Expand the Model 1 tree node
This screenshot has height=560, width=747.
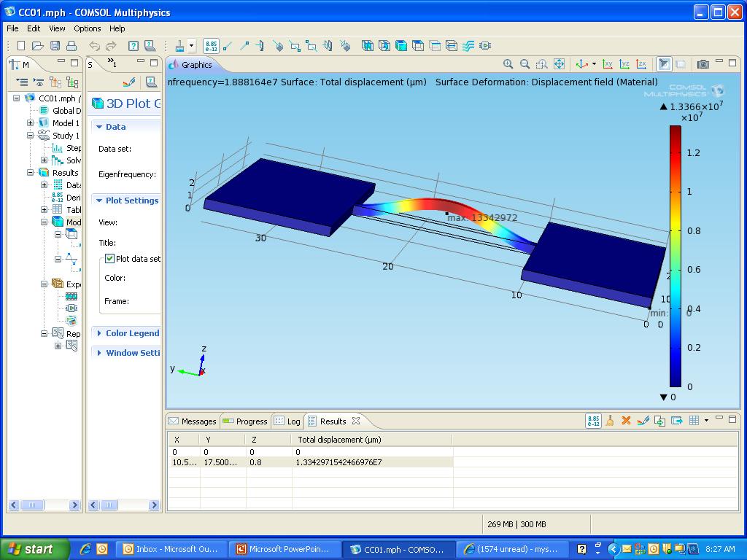click(x=31, y=123)
